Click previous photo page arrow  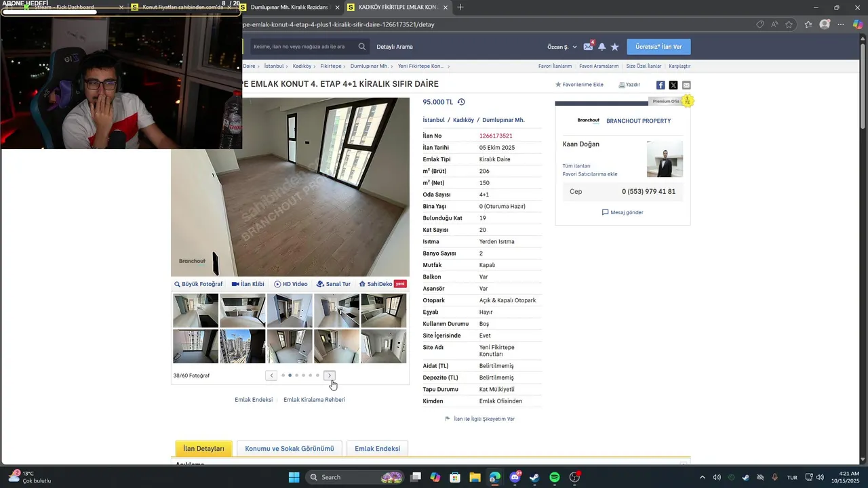click(x=271, y=375)
